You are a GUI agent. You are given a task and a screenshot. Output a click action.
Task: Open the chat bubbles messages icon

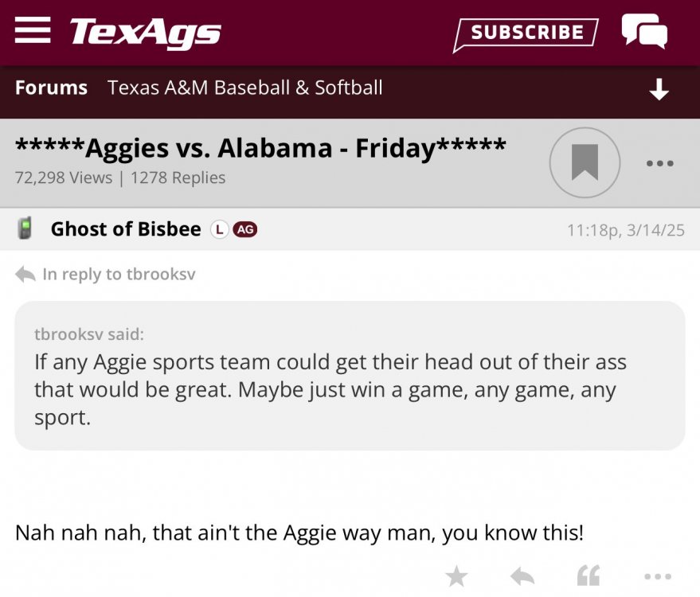pyautogui.click(x=643, y=32)
